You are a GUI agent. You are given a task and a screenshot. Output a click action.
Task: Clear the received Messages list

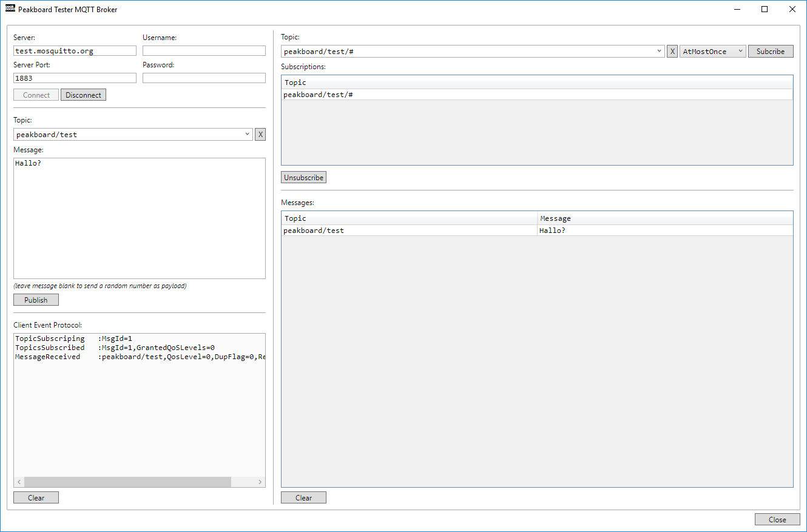coord(303,497)
